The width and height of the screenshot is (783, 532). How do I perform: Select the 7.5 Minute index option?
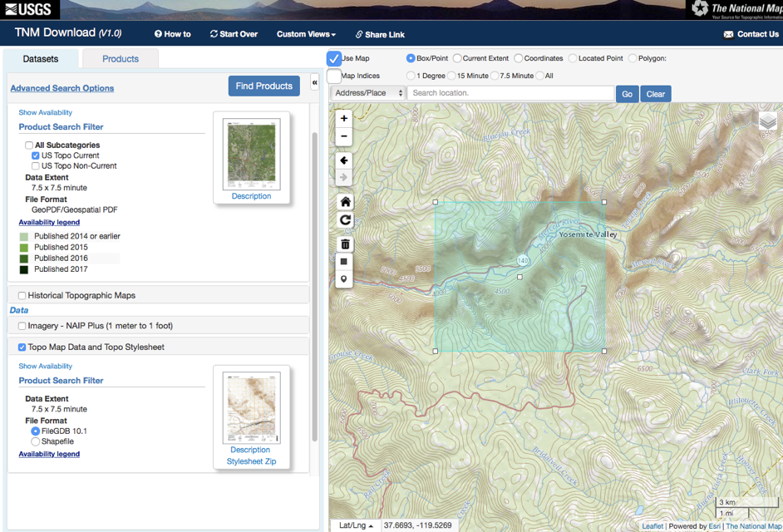[495, 76]
